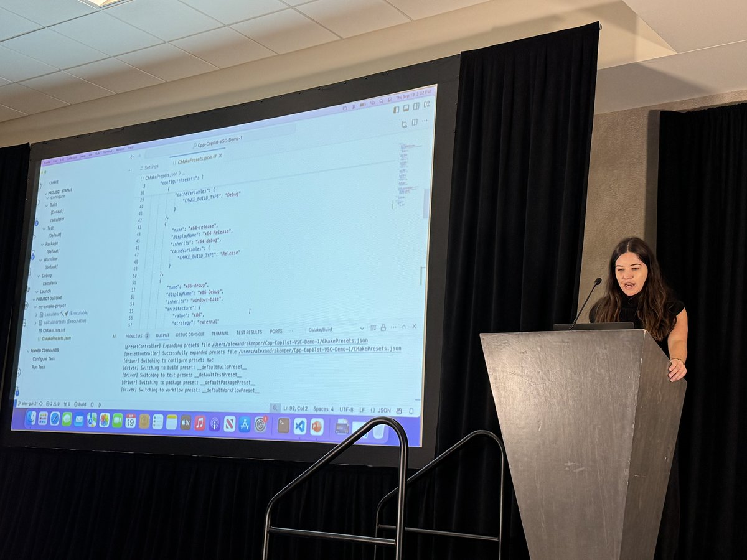747x560 pixels.
Task: Click the alex-gui-2 branch indicator
Action: click(27, 403)
